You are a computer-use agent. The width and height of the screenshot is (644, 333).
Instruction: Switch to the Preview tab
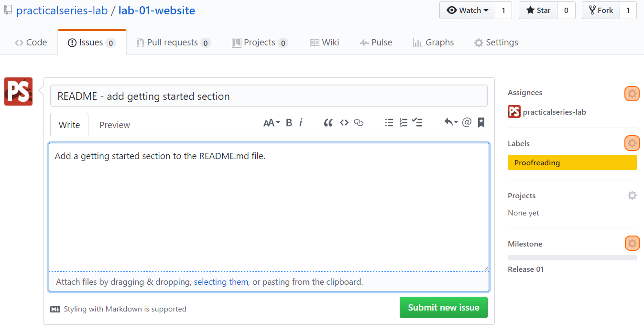coord(115,125)
